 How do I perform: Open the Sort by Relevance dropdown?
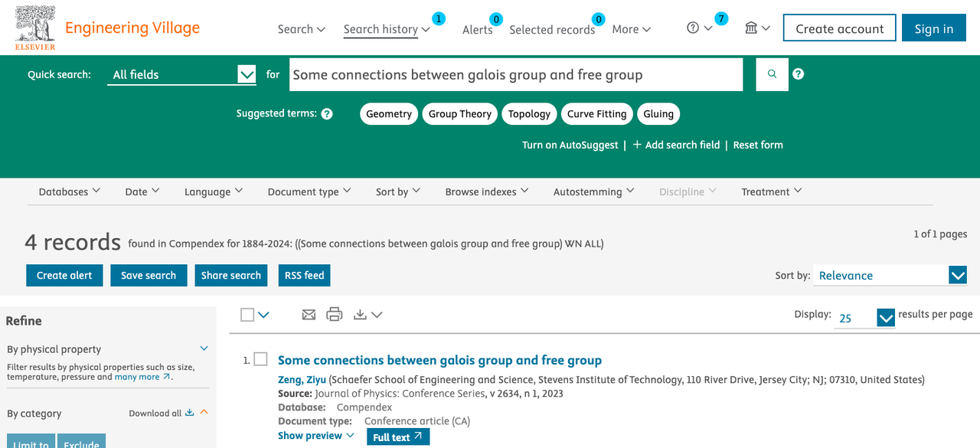892,276
